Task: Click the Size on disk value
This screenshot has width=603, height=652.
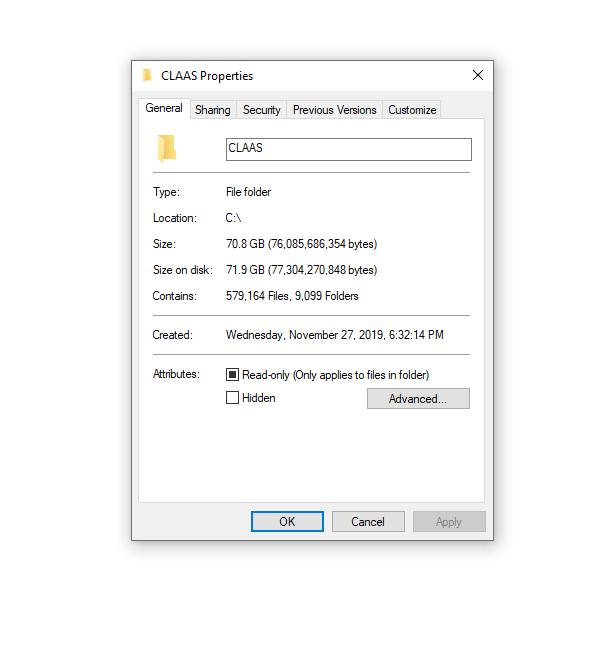Action: [x=302, y=270]
